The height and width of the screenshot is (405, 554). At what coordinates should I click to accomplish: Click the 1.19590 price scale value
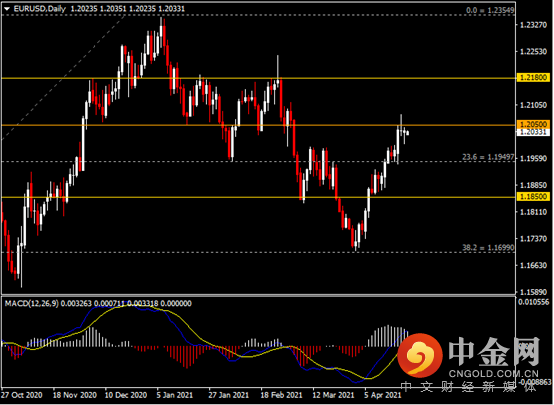pos(533,158)
